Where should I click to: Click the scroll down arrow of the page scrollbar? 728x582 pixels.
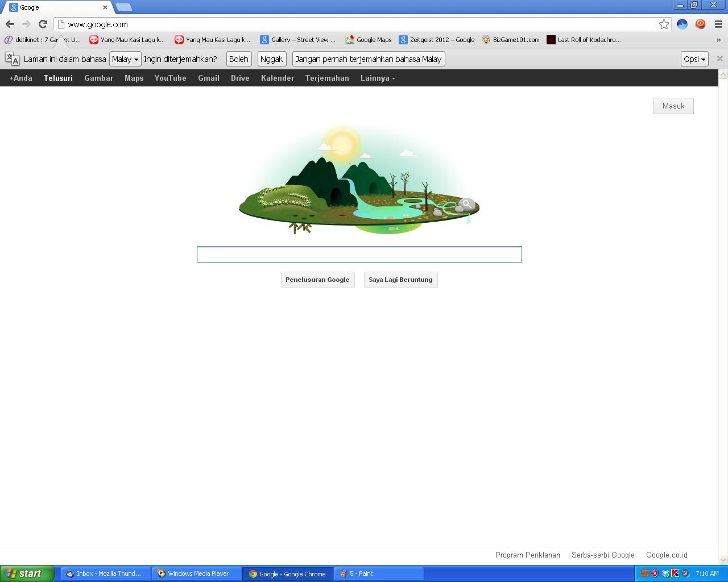click(723, 560)
